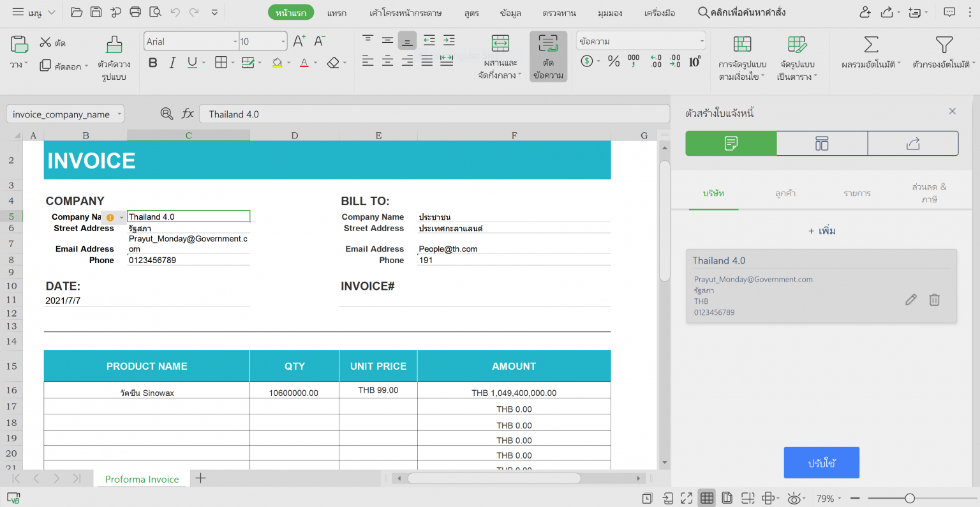Select the Format Painter brush

[114, 45]
